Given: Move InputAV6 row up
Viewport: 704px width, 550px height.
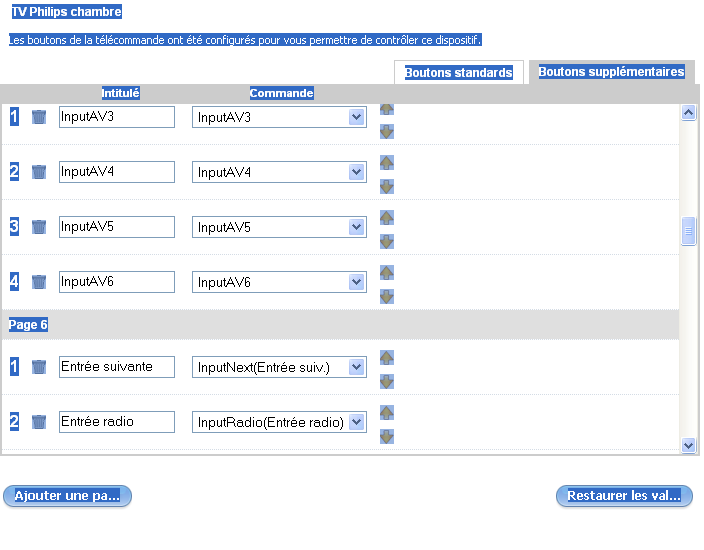Looking at the screenshot, I should (387, 272).
